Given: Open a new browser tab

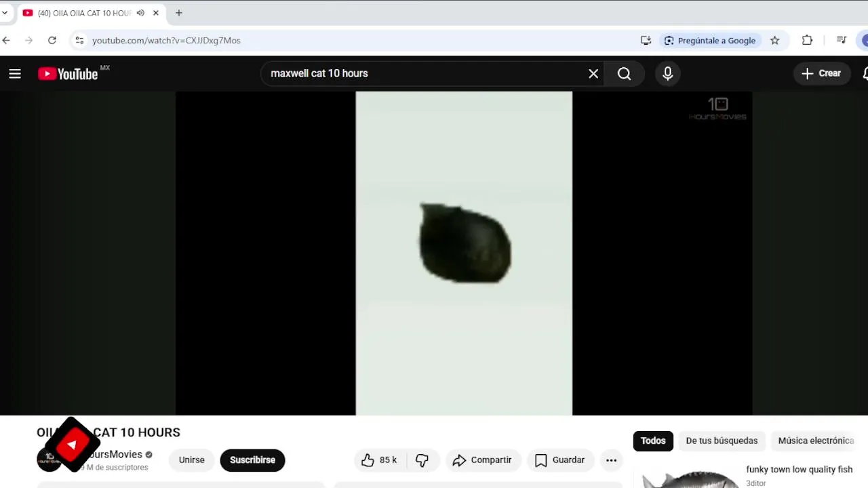Looking at the screenshot, I should [x=179, y=13].
